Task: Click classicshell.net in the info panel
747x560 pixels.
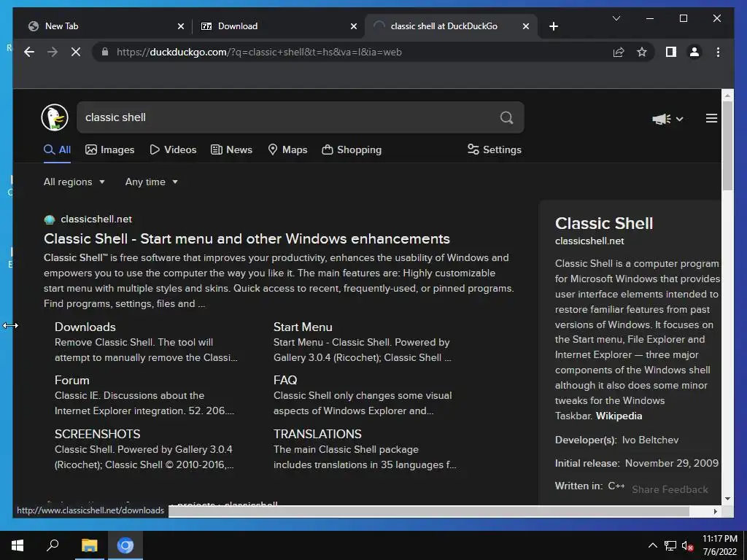Action: tap(589, 241)
